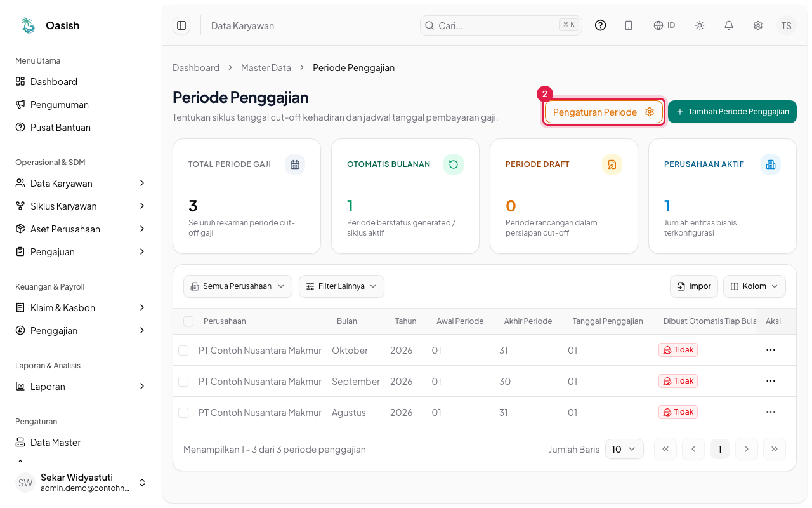Check the September row checkbox
This screenshot has height=508, width=812.
183,382
